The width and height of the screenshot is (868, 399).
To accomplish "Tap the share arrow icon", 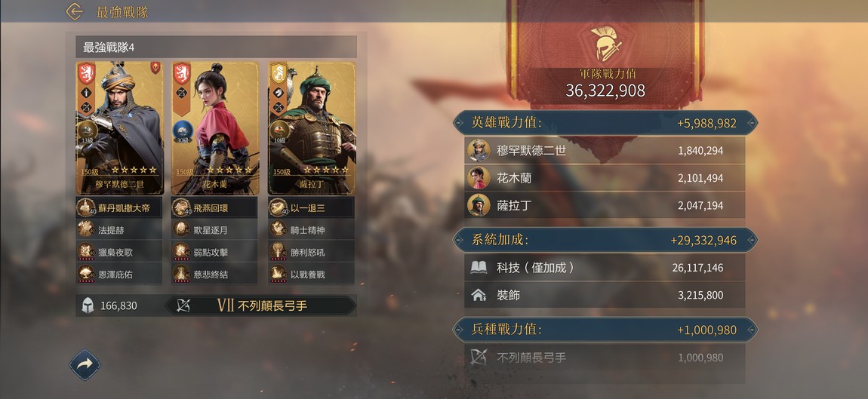I will (85, 365).
